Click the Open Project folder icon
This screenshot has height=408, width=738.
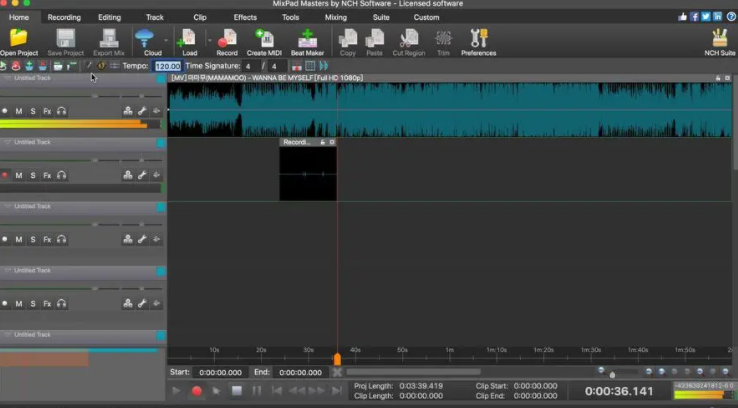(x=19, y=38)
